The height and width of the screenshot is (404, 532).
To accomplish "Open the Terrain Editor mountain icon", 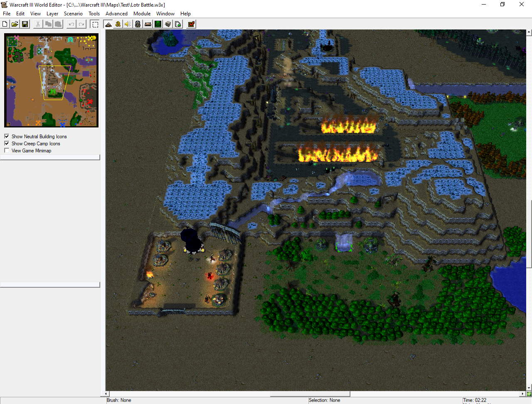I will point(108,24).
